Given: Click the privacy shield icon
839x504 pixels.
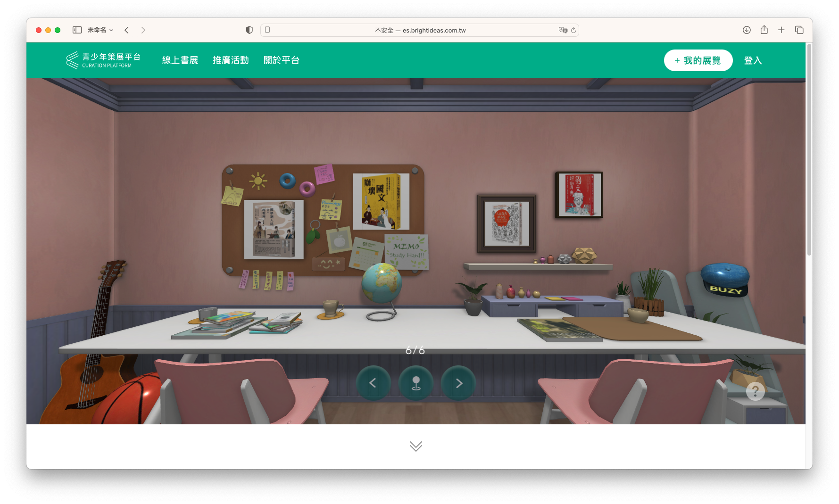Looking at the screenshot, I should tap(249, 30).
